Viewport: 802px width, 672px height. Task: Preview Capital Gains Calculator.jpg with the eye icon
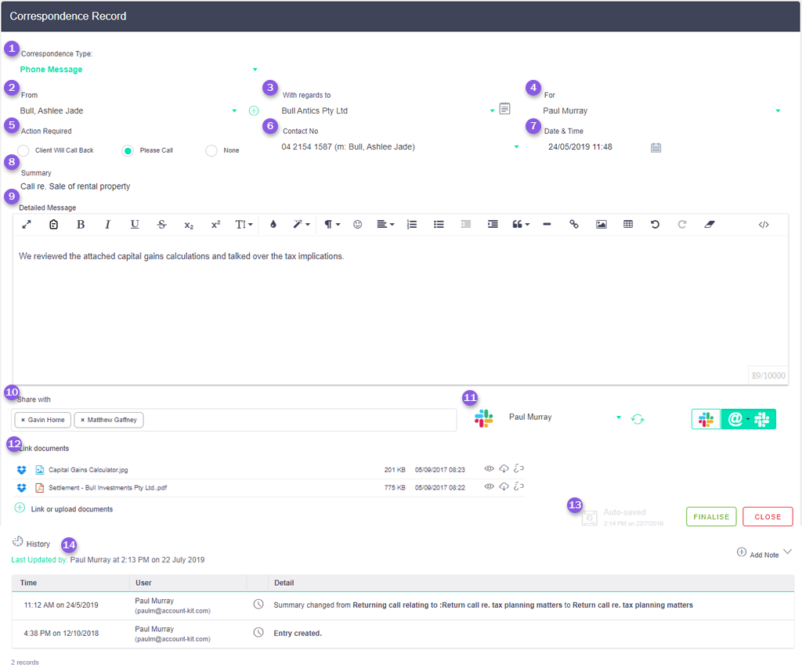(489, 468)
